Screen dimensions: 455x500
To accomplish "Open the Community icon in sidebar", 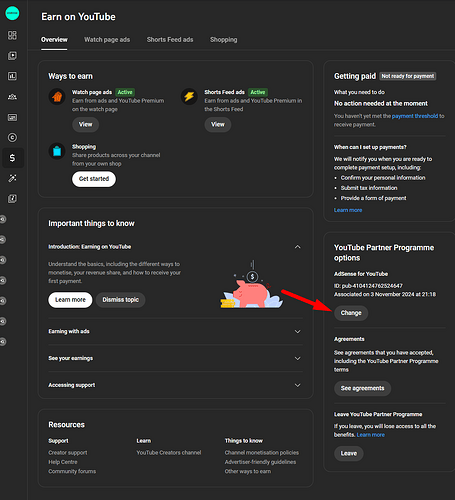I will click(12, 97).
